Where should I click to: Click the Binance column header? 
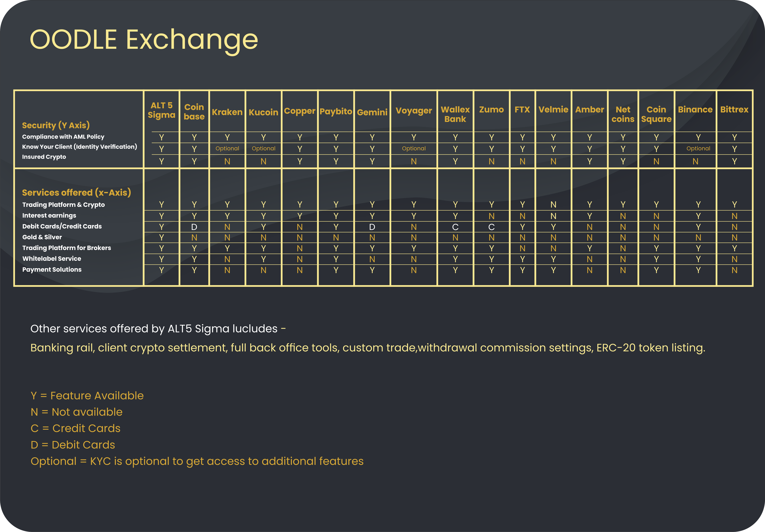tap(695, 110)
